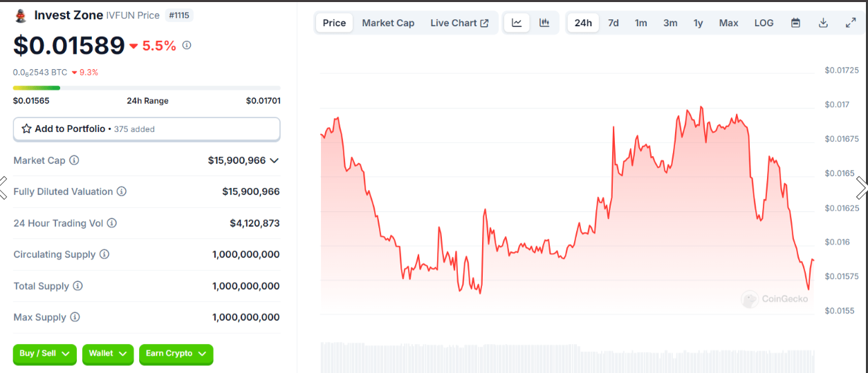Click the 24h Range progress bar
The image size is (868, 373).
(147, 88)
